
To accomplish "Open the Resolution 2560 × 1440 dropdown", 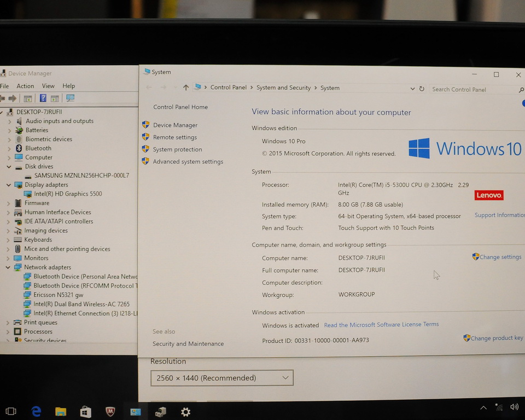I will [x=222, y=378].
